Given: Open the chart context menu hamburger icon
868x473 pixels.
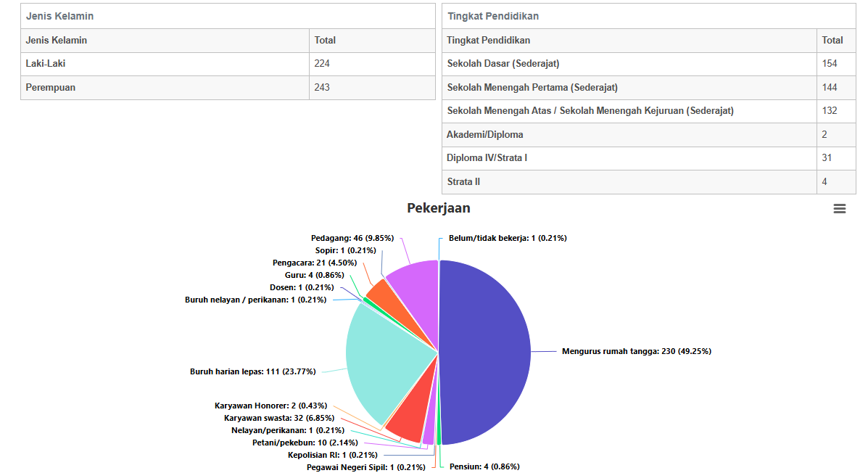Looking at the screenshot, I should 839,208.
